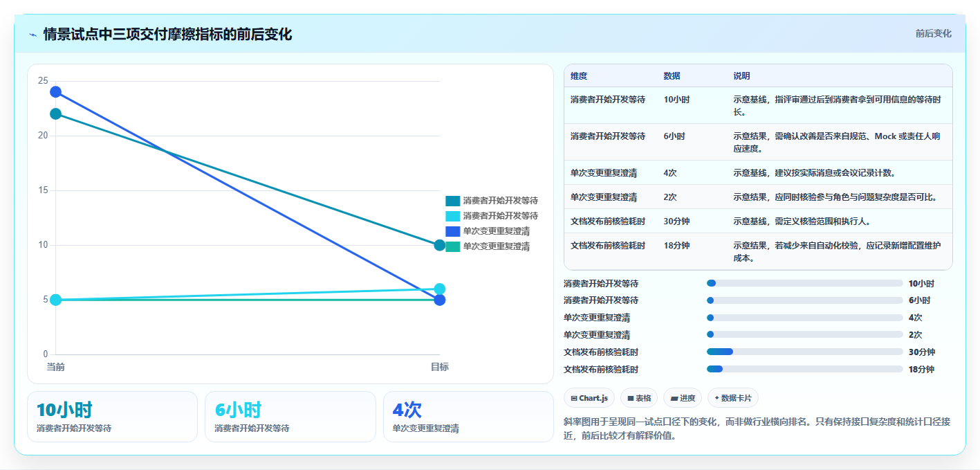Screen dimensions: 980x470
Task: Click the 18分钟 progress bar
Action: 805,369
